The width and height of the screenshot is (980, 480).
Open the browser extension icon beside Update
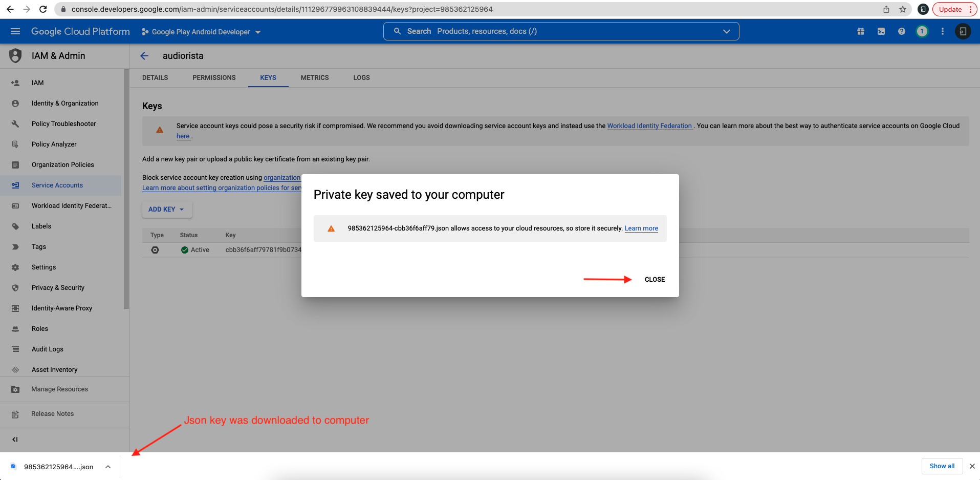tap(923, 9)
